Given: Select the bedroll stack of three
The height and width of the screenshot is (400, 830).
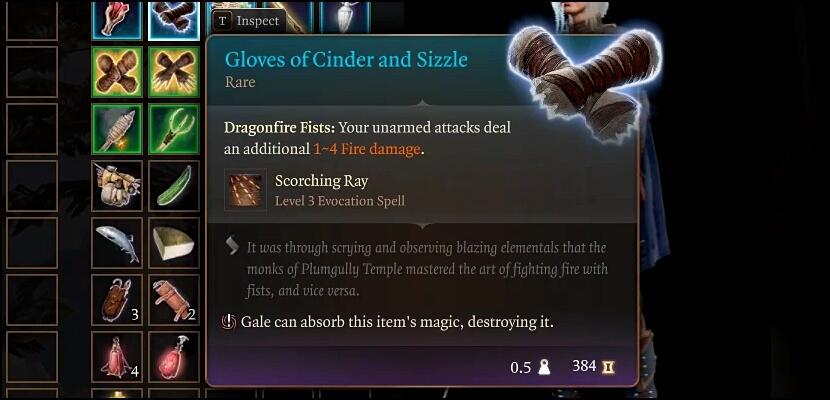Looking at the screenshot, I should pyautogui.click(x=117, y=300).
